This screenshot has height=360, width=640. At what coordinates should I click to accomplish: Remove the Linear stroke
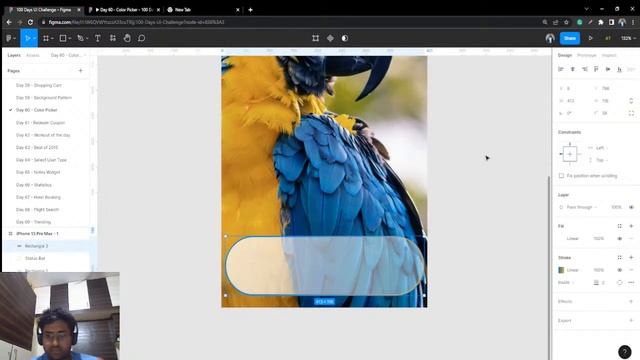point(631,270)
